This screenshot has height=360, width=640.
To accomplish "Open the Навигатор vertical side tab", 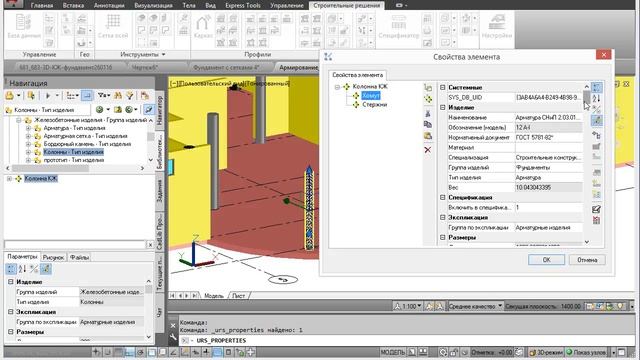I will coord(160,110).
